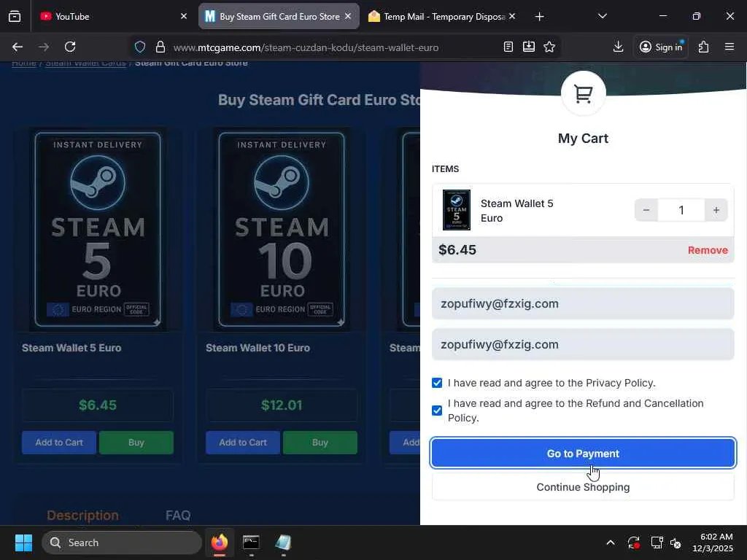Click the first email field zopufiwy@fzxig.com
747x560 pixels.
click(583, 304)
